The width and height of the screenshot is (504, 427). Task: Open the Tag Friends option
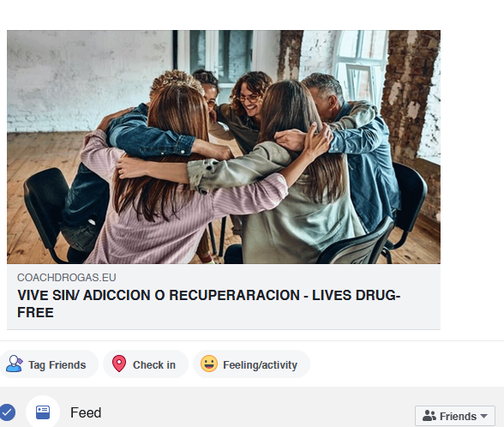tap(48, 364)
